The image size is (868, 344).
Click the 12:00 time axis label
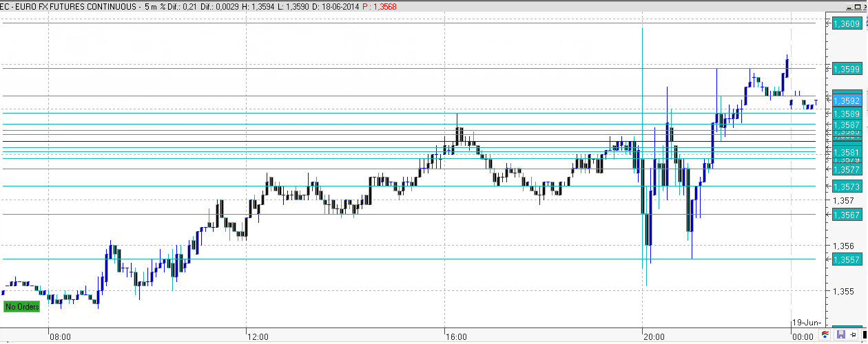coord(258,336)
